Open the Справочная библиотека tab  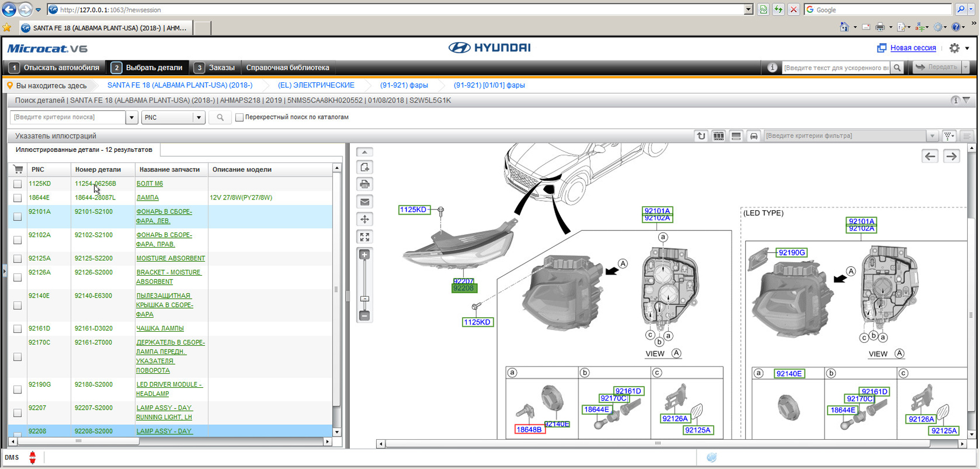coord(288,68)
